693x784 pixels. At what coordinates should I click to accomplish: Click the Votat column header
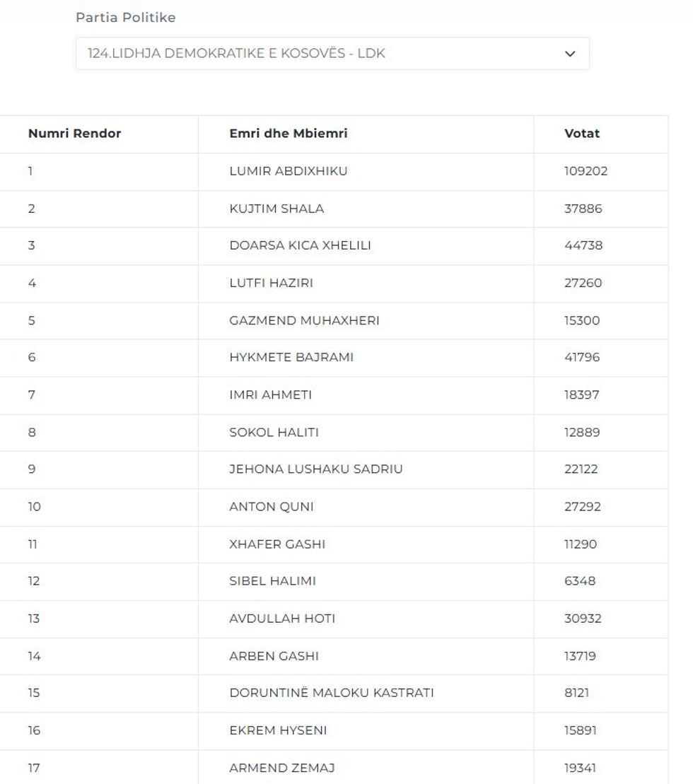point(581,134)
